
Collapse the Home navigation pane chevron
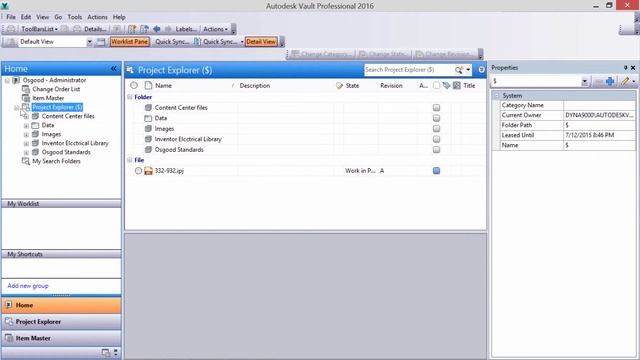pyautogui.click(x=113, y=69)
